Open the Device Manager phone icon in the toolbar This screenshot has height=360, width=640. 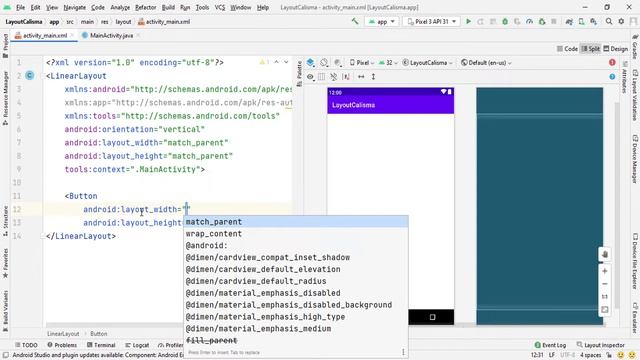pyautogui.click(x=581, y=21)
